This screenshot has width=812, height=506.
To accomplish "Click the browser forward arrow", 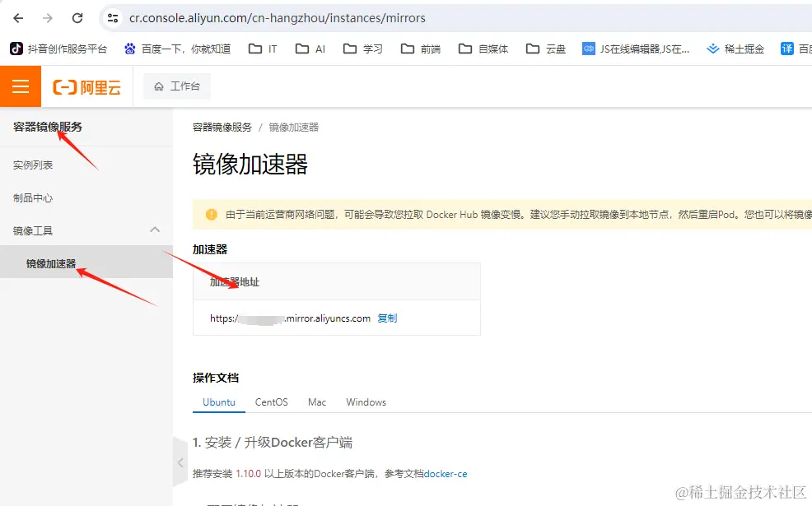I will click(x=48, y=18).
